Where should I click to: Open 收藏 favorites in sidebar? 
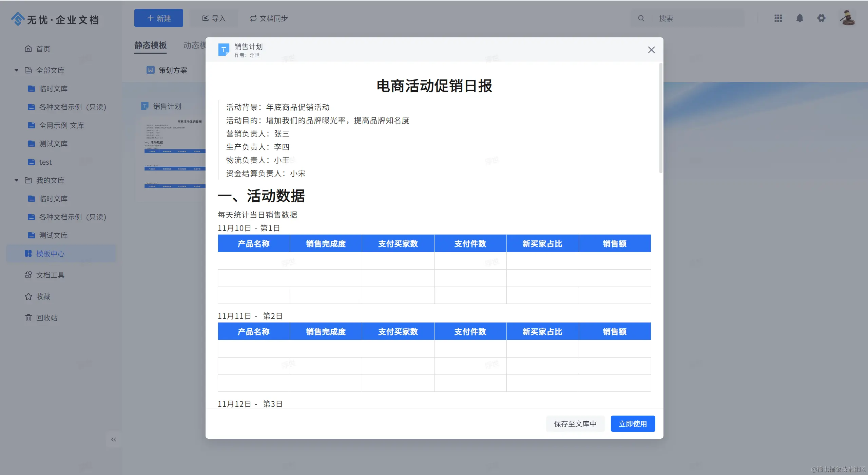pyautogui.click(x=43, y=296)
